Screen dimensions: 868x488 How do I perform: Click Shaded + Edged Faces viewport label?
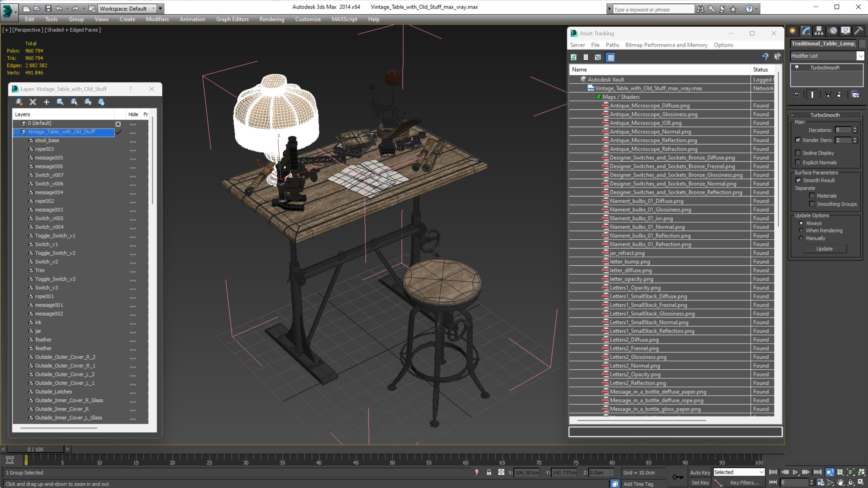[x=72, y=29]
